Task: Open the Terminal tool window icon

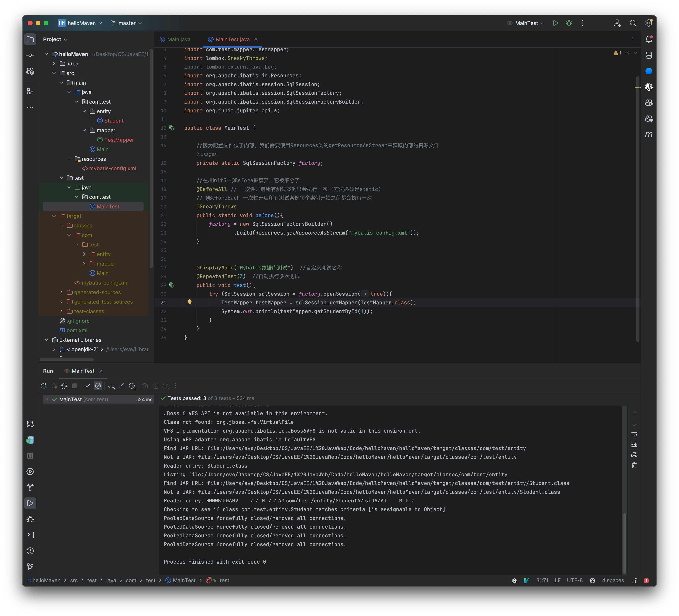Action: point(30,535)
